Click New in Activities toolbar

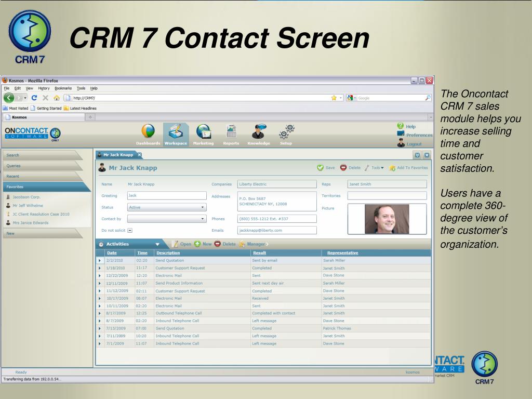point(203,244)
